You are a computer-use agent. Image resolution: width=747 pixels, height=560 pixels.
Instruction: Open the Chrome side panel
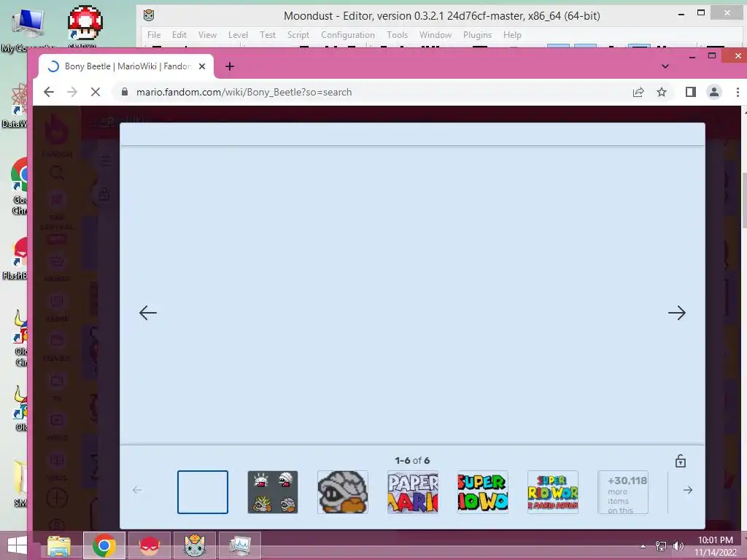click(690, 92)
